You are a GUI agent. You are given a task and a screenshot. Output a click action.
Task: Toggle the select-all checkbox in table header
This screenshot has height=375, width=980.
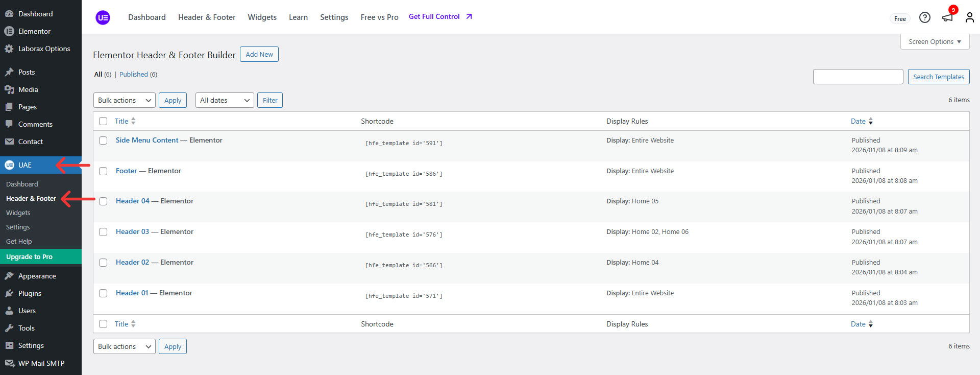click(103, 121)
